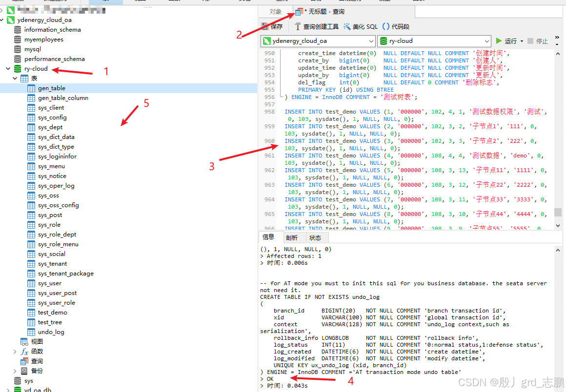Select the sys_notice table
The image size is (566, 392).
pyautogui.click(x=52, y=176)
